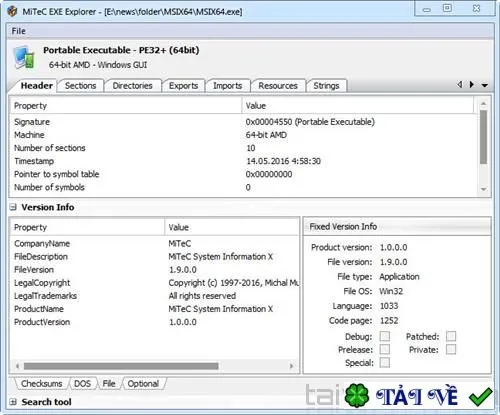Click the tab scroll left arrow
Image resolution: width=500 pixels, height=415 pixels.
click(x=460, y=85)
